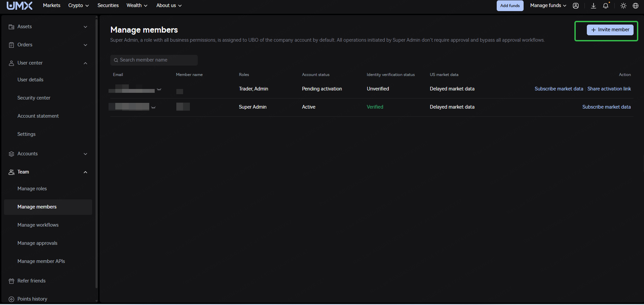Click the US market data column header
Image resolution: width=644 pixels, height=305 pixels.
coord(444,75)
